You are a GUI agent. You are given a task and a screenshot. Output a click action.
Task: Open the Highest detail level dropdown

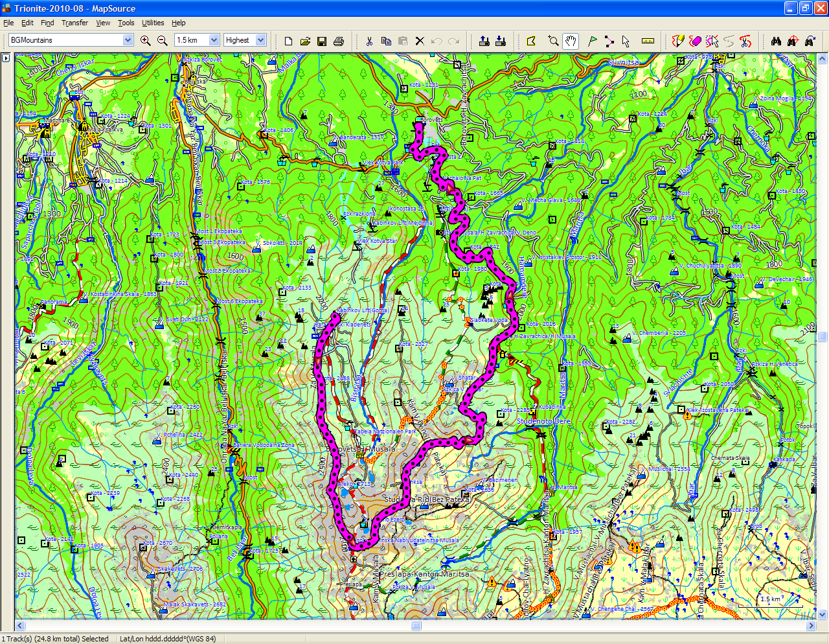[x=261, y=40]
